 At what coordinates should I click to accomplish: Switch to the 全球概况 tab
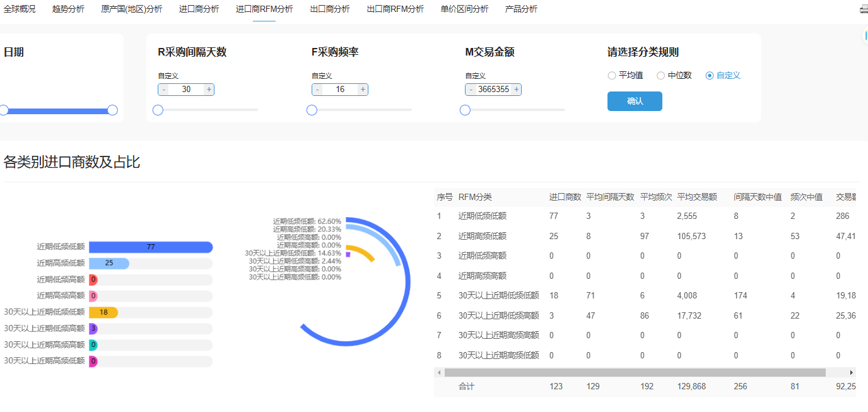20,9
